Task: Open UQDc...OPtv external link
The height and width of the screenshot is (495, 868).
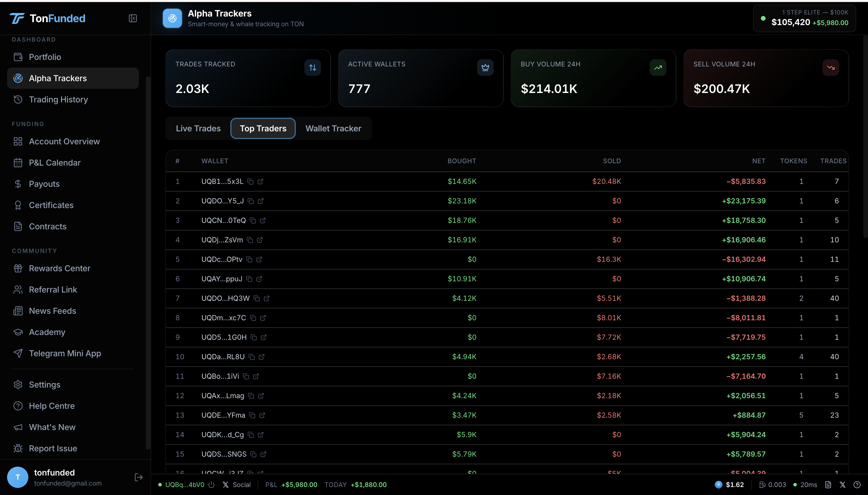Action: click(259, 259)
